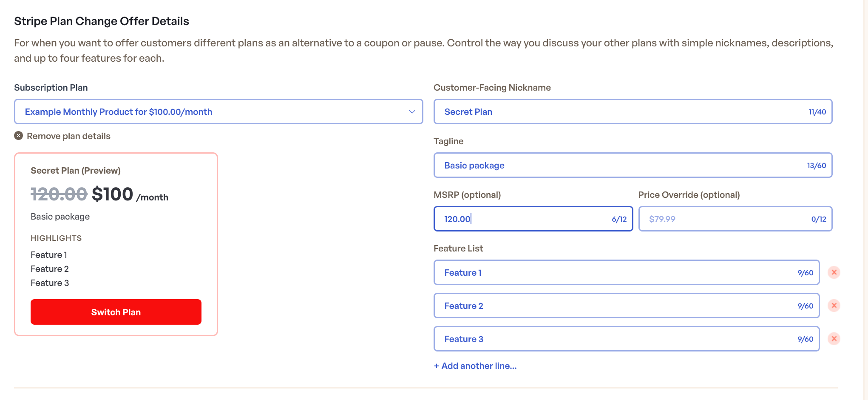This screenshot has width=868, height=400.
Task: Click Remove plan details text
Action: click(x=68, y=136)
